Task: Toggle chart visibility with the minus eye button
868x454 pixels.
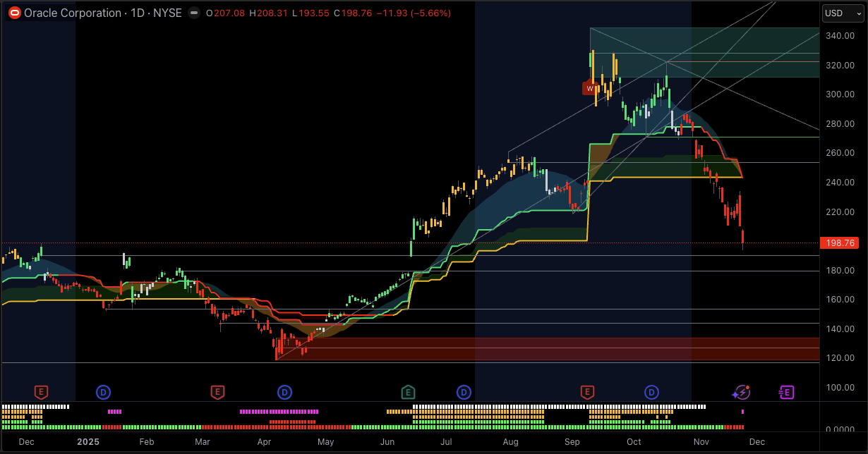Action: pos(193,13)
